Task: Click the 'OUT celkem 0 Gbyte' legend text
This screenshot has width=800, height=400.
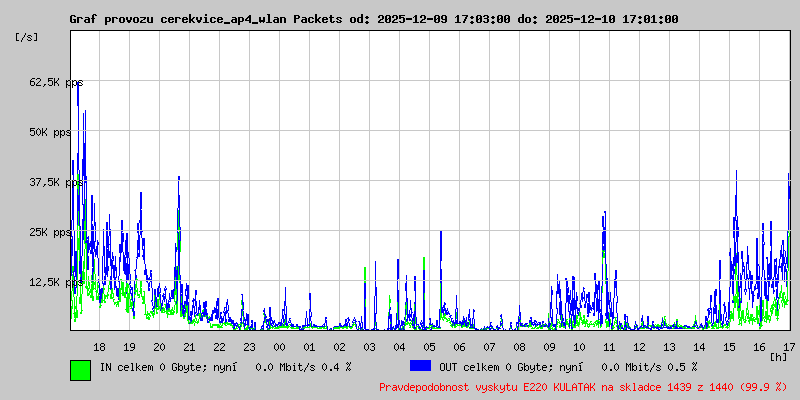Action: (x=495, y=366)
